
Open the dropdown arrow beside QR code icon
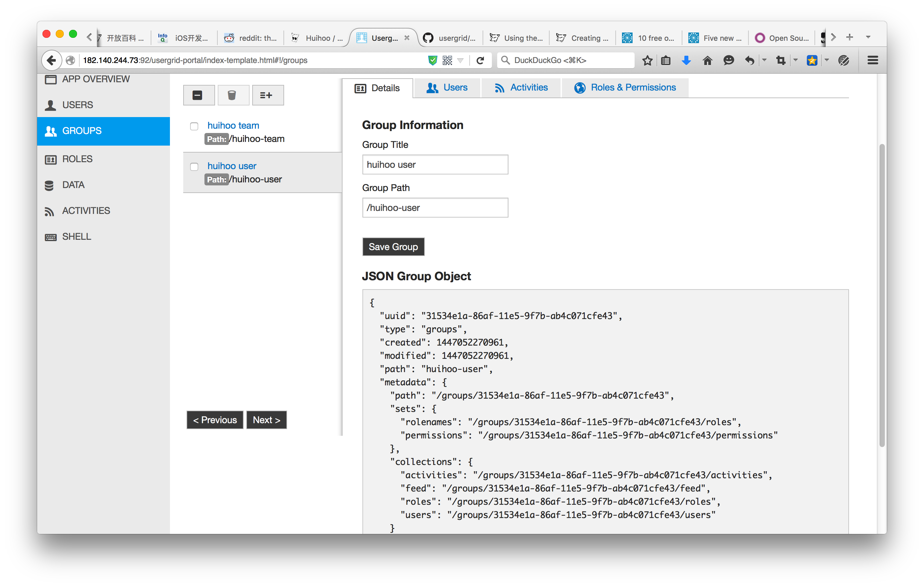460,60
